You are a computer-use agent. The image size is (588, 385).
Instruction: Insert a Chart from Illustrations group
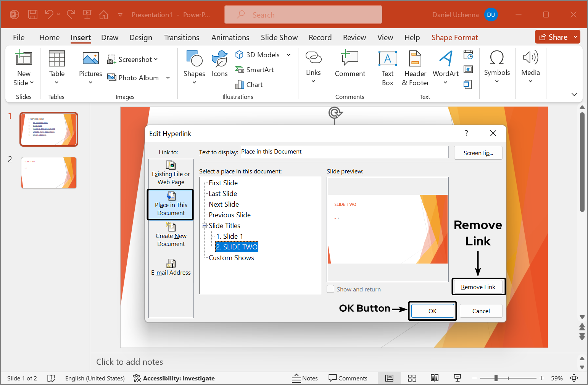tap(249, 84)
